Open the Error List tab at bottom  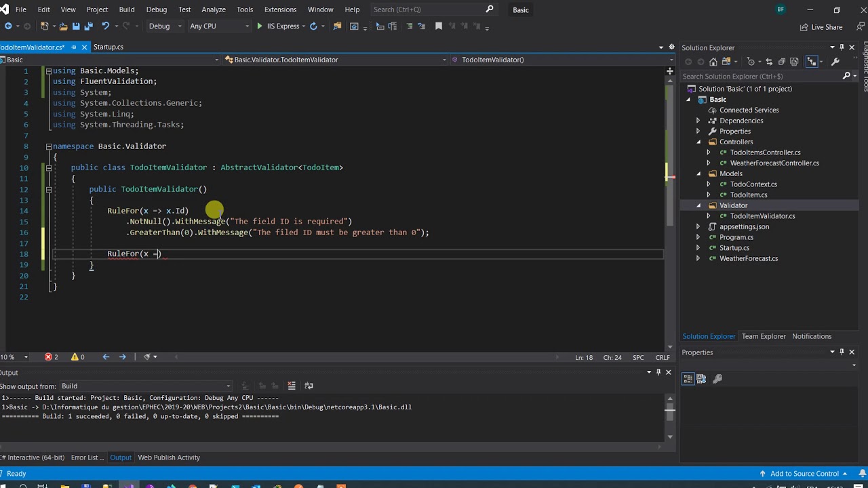87,457
